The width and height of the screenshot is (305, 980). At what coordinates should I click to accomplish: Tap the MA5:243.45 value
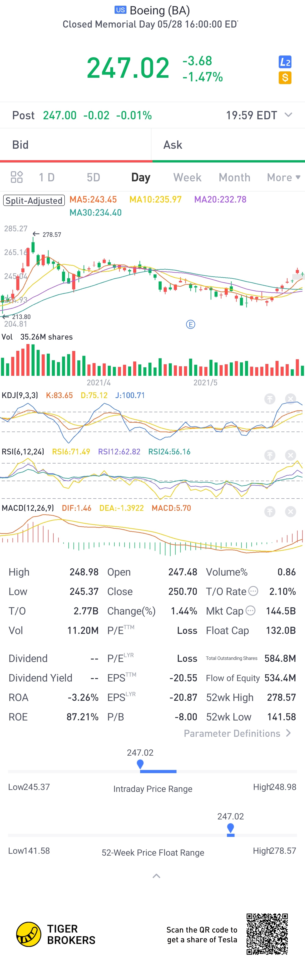point(93,199)
